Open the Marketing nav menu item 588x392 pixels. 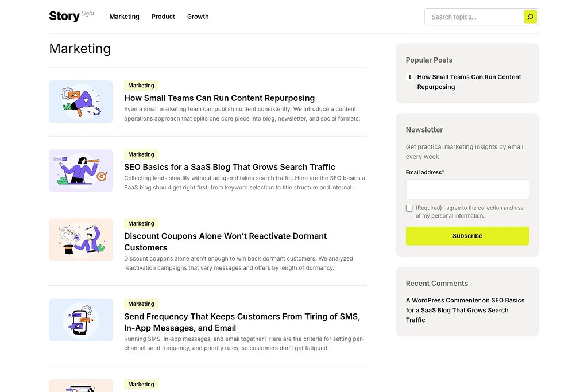click(124, 17)
